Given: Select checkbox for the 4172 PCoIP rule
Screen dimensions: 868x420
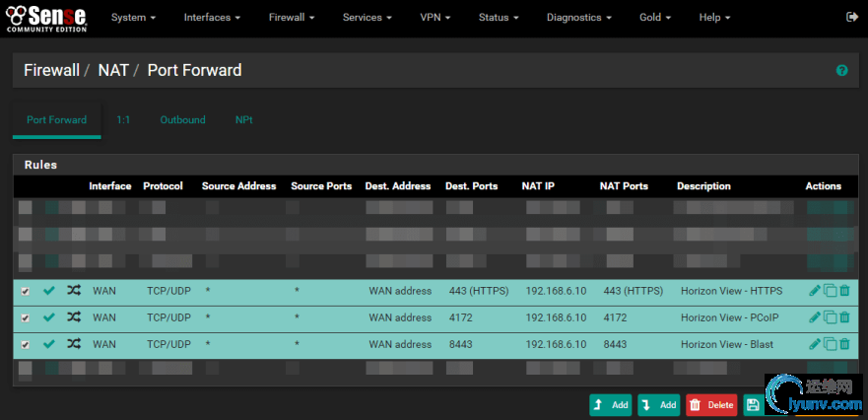Looking at the screenshot, I should pos(25,318).
